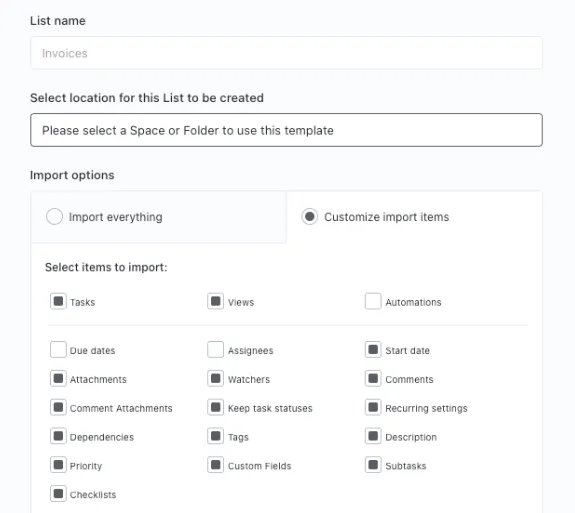Check the Due dates checkbox

coord(58,349)
